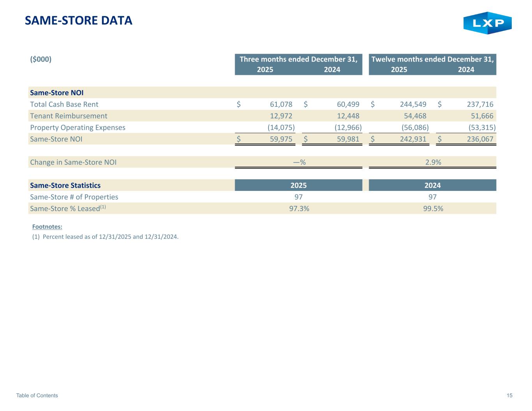
Task: Click the 244,549 cash base rent value
Action: (413, 104)
